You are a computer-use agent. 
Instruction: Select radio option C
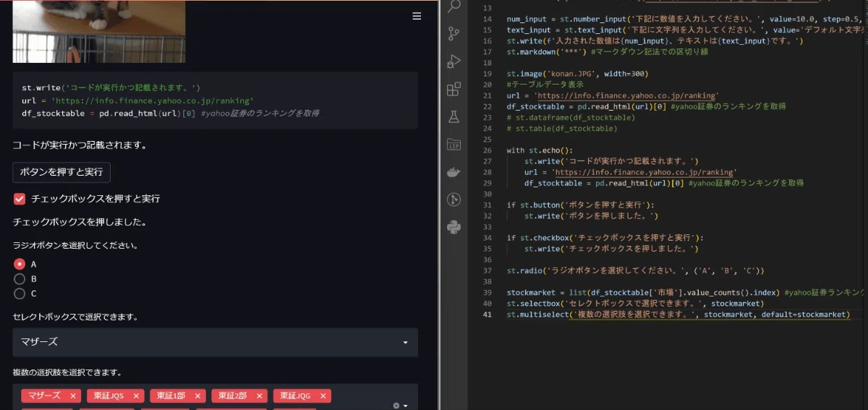[x=20, y=294]
